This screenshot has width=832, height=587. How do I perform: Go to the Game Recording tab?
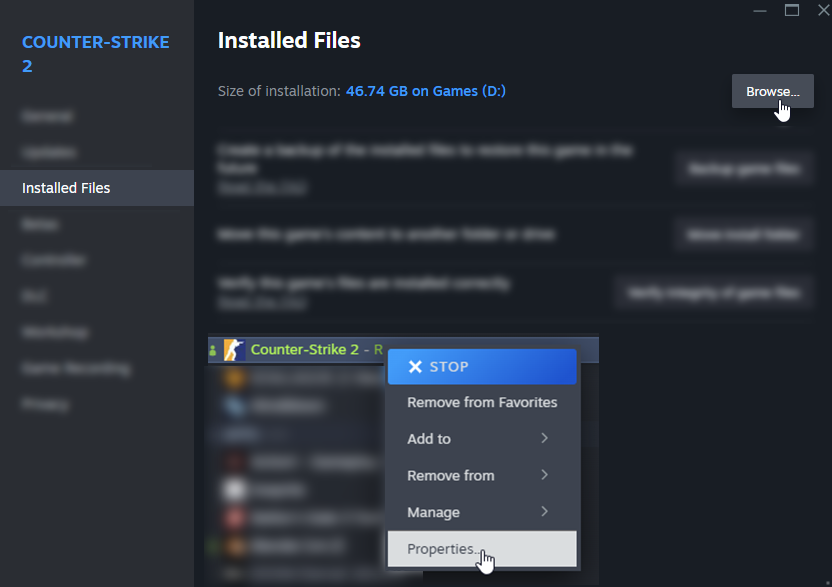pos(76,368)
